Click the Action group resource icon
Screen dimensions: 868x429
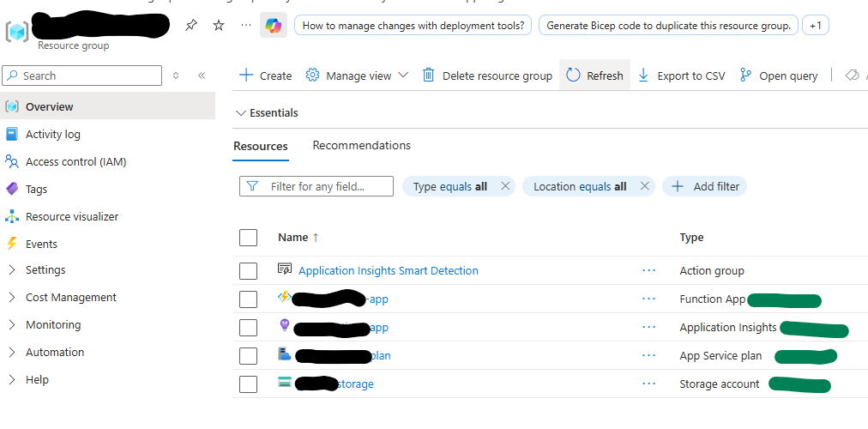point(284,269)
